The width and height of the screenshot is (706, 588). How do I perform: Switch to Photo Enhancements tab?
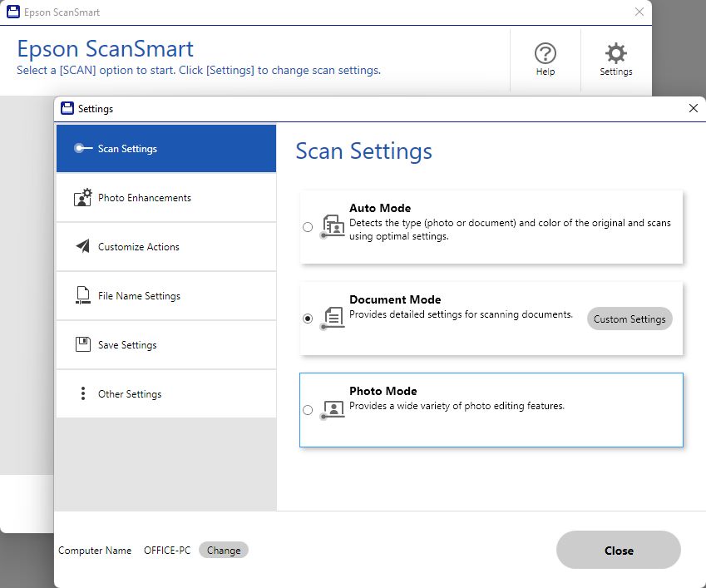166,197
